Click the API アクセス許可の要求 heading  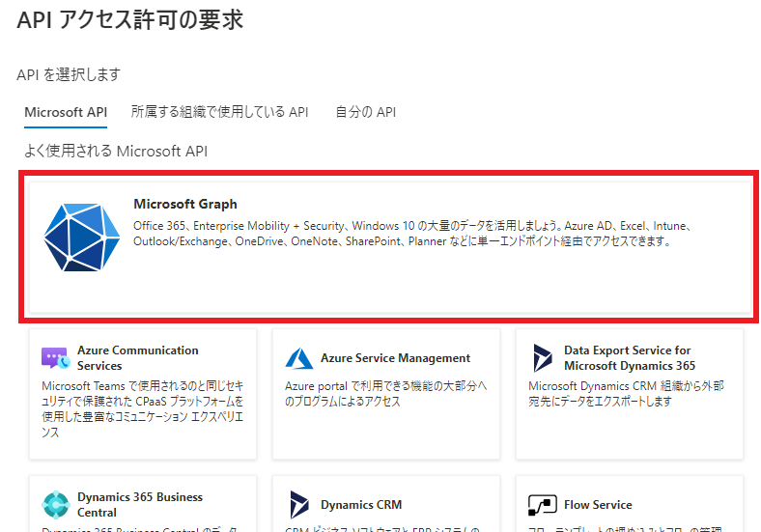130,20
